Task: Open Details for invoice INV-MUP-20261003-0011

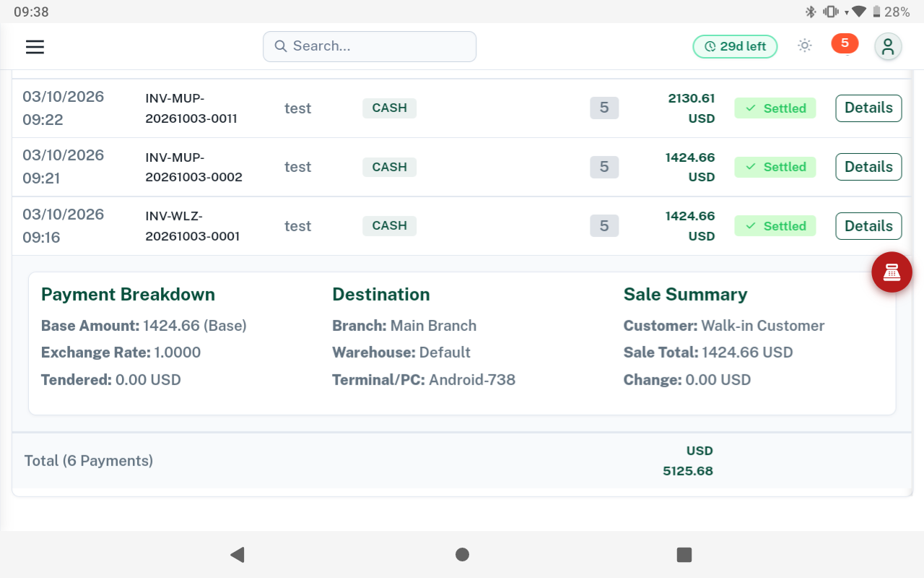Action: click(868, 108)
